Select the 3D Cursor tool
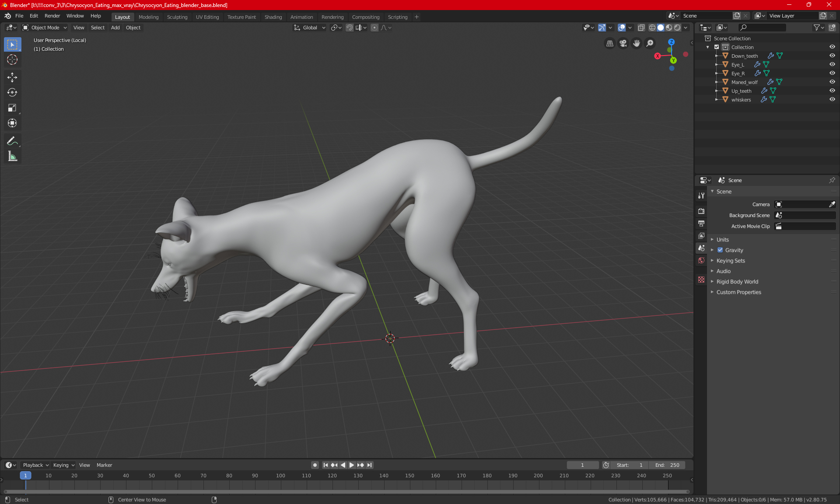 pos(12,59)
